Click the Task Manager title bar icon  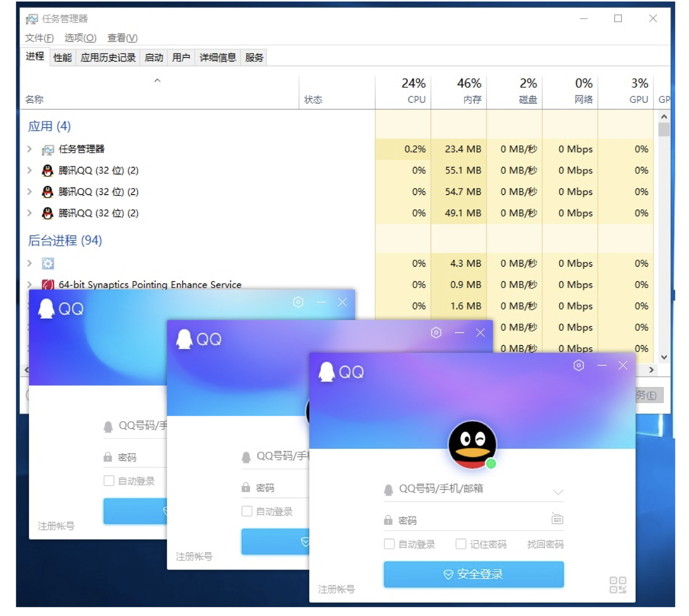tap(32, 19)
